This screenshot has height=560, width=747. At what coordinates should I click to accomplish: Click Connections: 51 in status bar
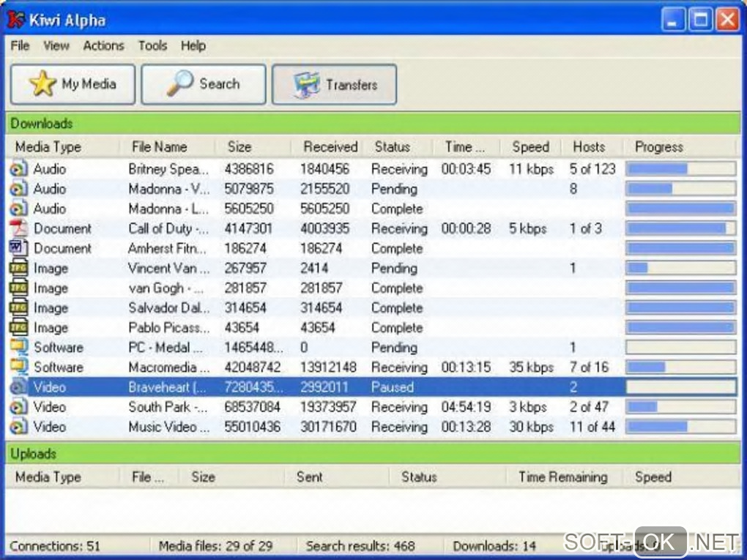tap(55, 545)
